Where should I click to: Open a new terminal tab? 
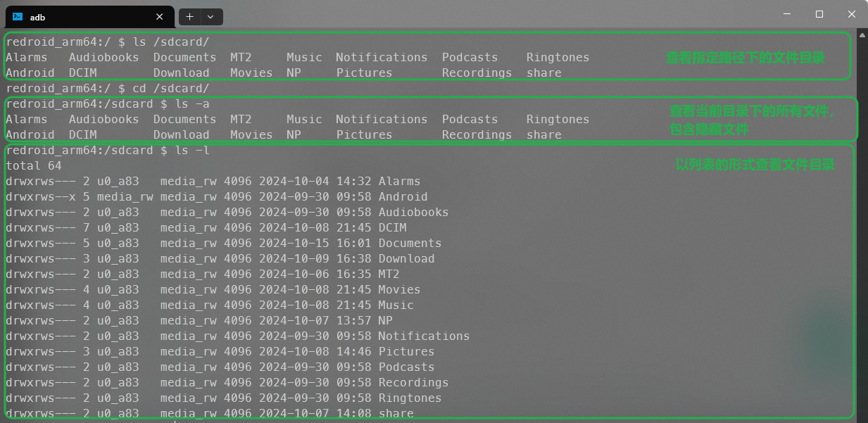tap(190, 16)
